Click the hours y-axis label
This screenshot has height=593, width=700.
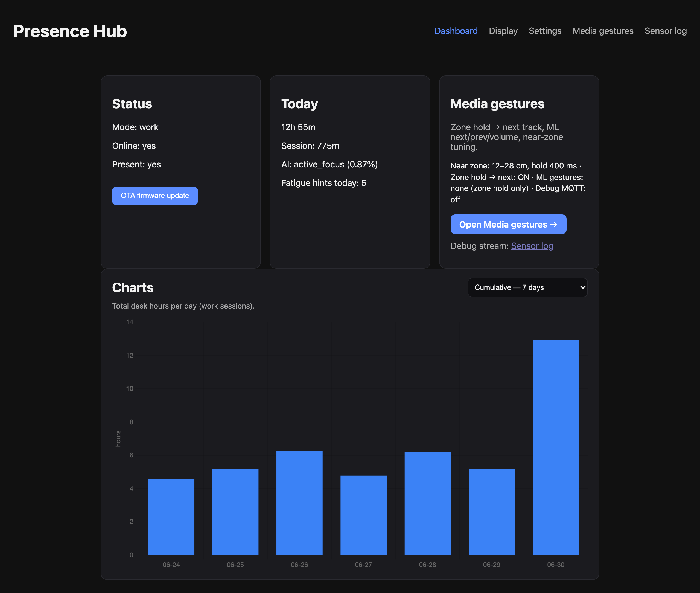tap(118, 438)
